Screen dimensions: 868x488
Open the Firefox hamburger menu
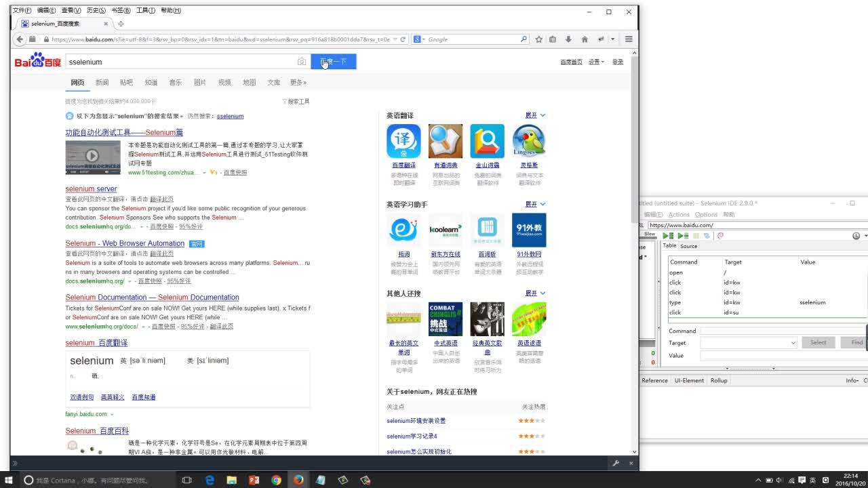[x=629, y=39]
